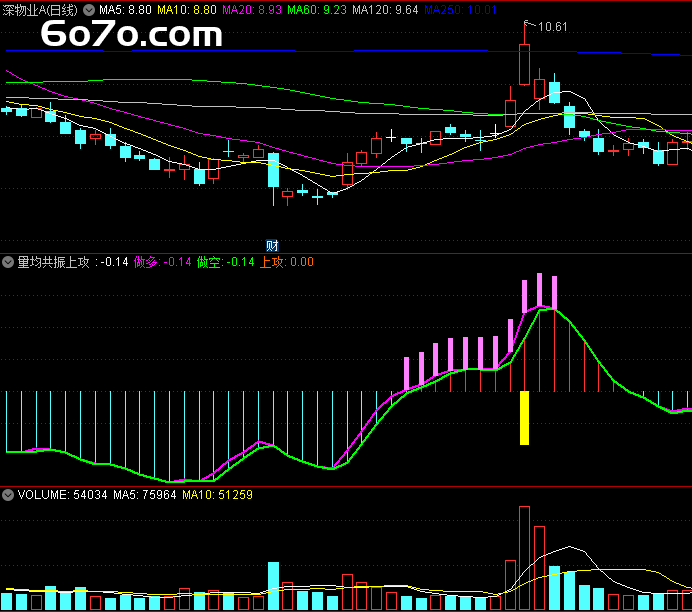
Task: Click the VOLUME: 54034 label
Action: [x=62, y=495]
